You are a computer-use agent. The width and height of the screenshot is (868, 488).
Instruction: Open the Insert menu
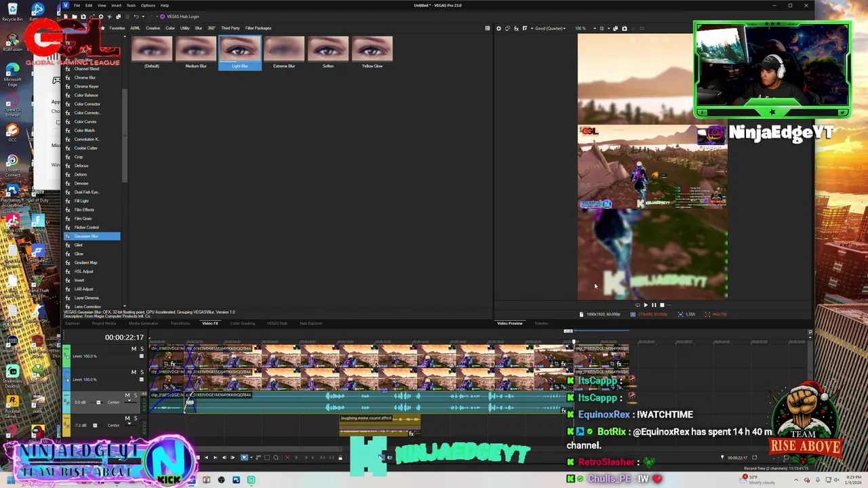point(116,5)
